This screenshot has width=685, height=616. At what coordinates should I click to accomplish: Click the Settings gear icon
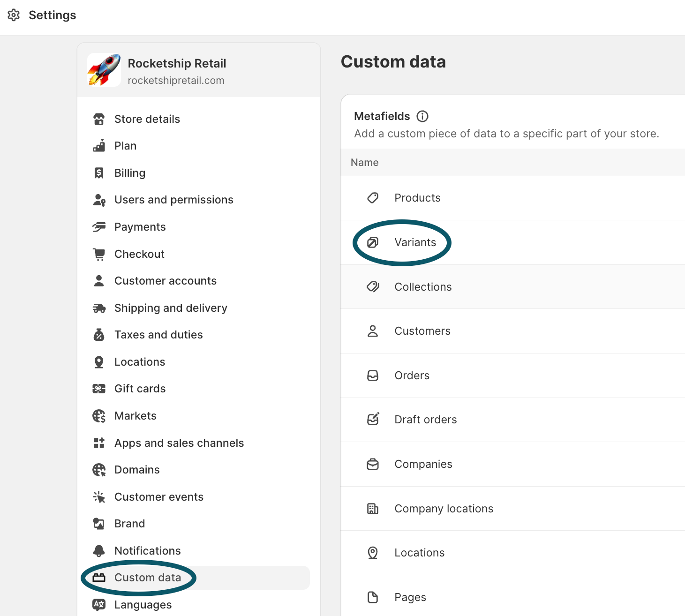pyautogui.click(x=14, y=15)
